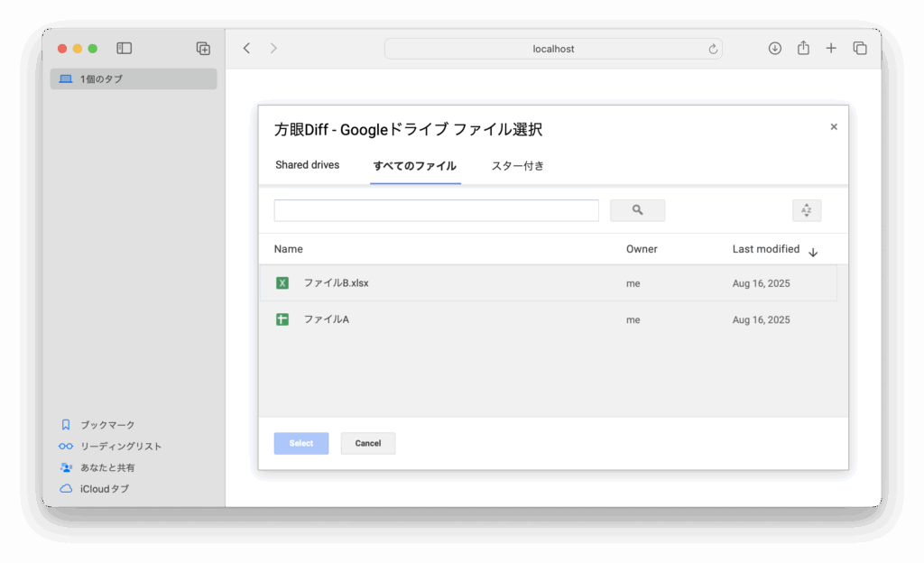924x563 pixels.
Task: Click the magnifier search button
Action: 637,210
